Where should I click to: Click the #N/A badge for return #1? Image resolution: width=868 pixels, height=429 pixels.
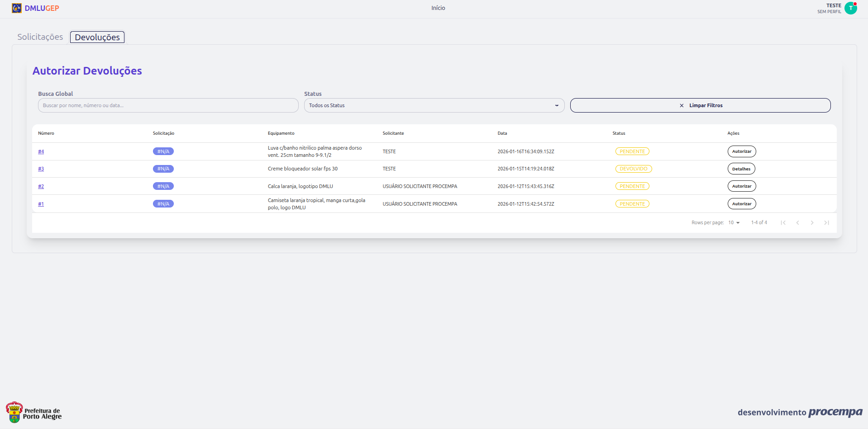point(163,204)
